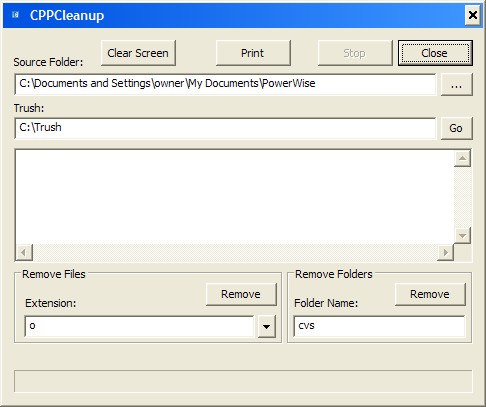The image size is (486, 407).
Task: Click the CPPCleanup title bar app icon
Action: [x=15, y=15]
